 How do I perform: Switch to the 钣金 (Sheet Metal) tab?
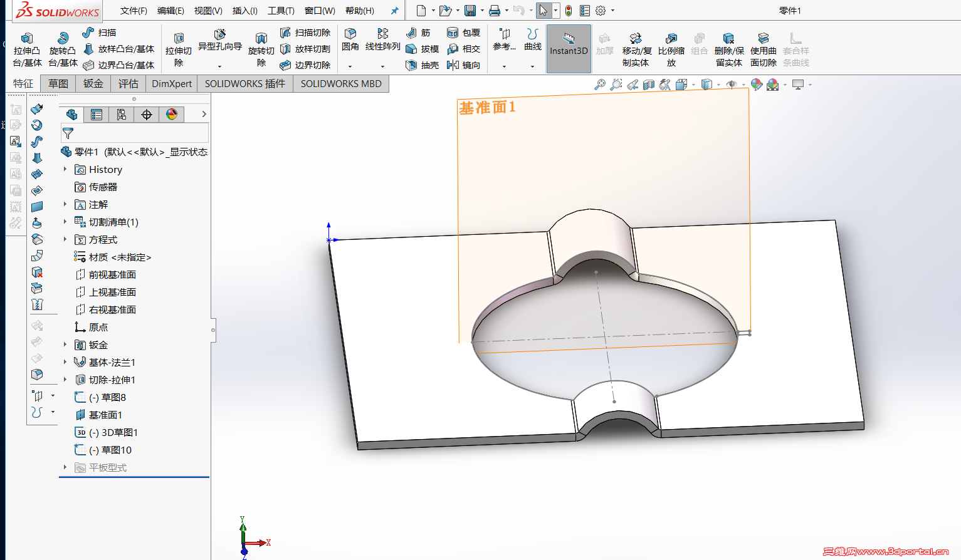tap(93, 84)
